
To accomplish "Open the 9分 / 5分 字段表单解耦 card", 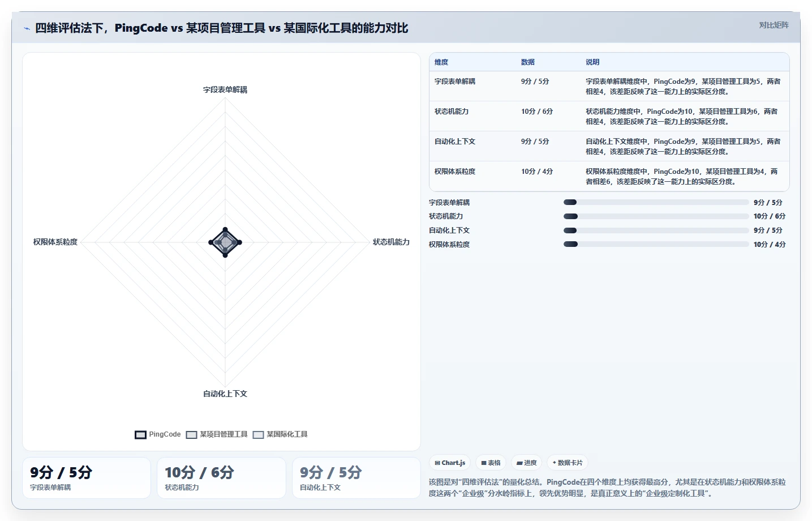I will [x=87, y=478].
